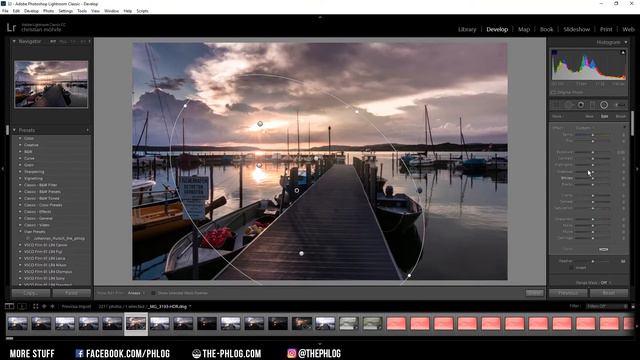Select the pin on the pier planks
640x360 pixels.
[301, 253]
